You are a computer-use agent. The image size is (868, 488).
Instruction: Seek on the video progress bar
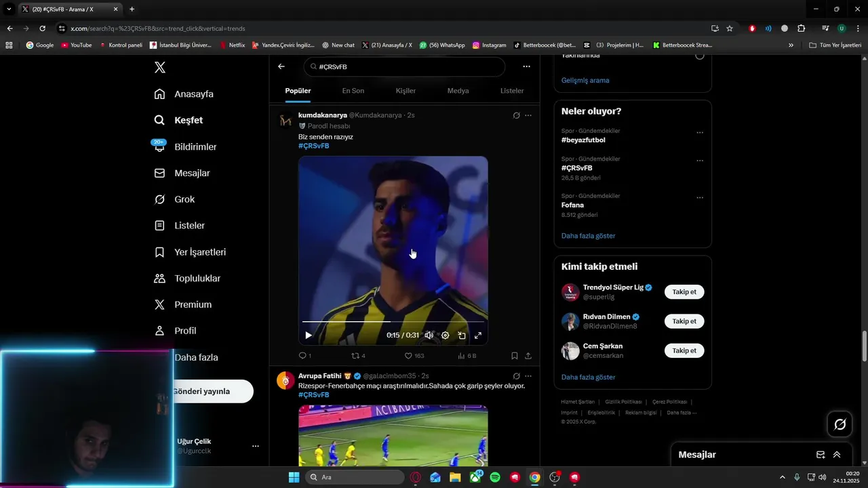pyautogui.click(x=393, y=321)
